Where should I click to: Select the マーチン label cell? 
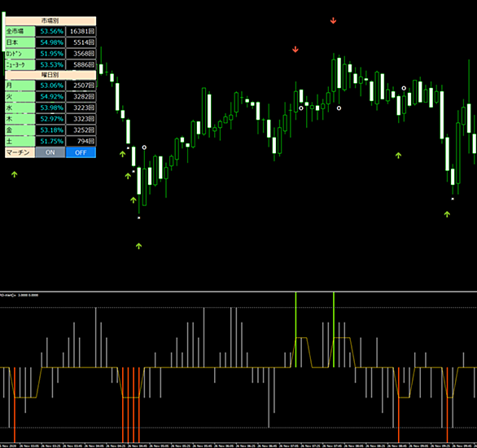point(20,152)
